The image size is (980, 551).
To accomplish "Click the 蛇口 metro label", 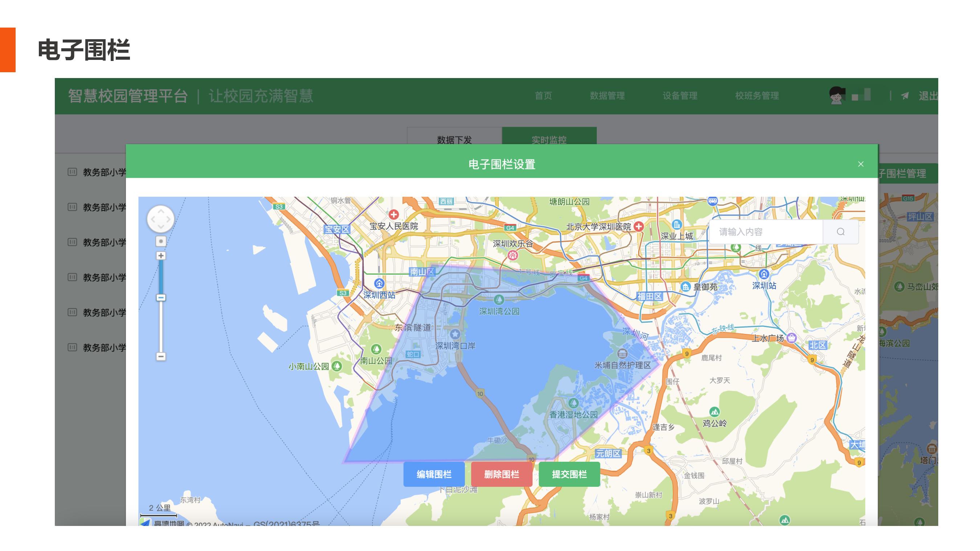I will pos(413,354).
